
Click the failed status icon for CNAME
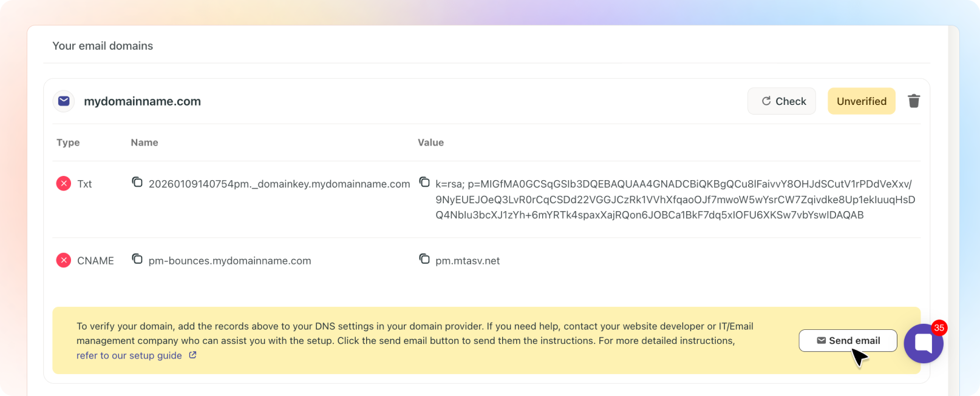click(64, 260)
